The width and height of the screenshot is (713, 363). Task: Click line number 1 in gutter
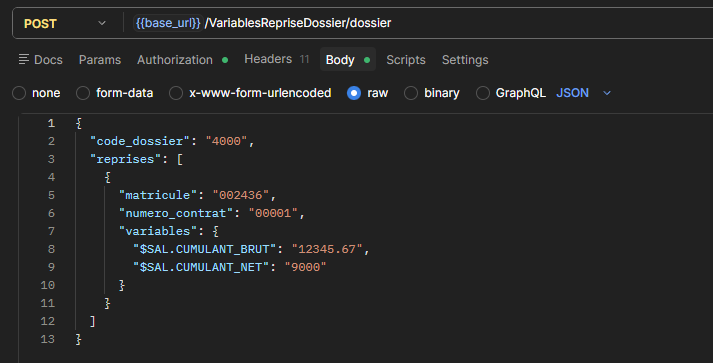tap(51, 123)
